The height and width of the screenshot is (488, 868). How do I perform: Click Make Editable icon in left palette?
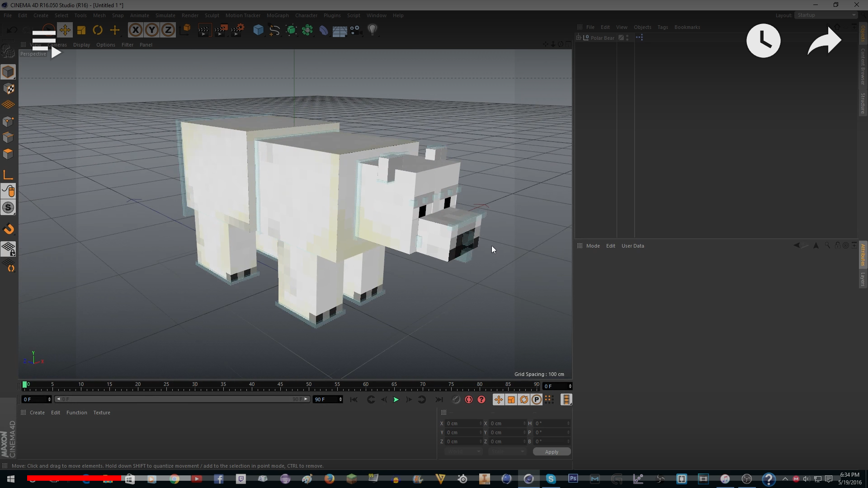pos(8,52)
